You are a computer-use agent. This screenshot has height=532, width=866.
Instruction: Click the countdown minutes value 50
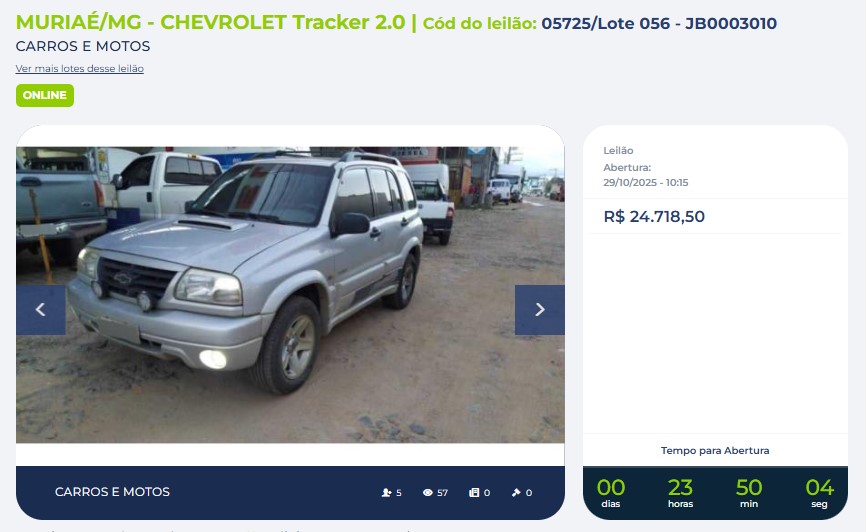tap(749, 487)
